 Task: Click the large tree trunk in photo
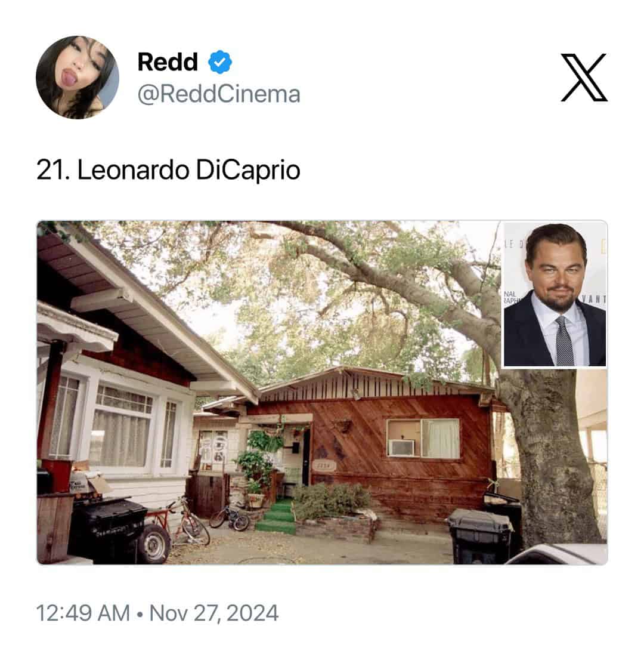click(551, 455)
